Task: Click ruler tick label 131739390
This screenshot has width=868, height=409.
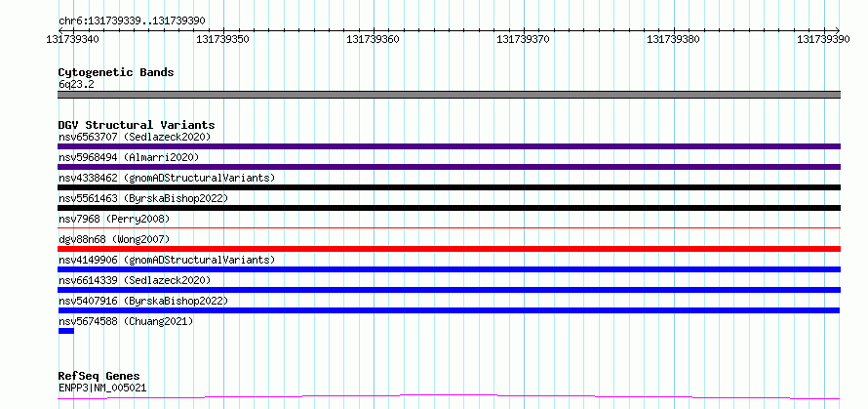Action: click(823, 39)
